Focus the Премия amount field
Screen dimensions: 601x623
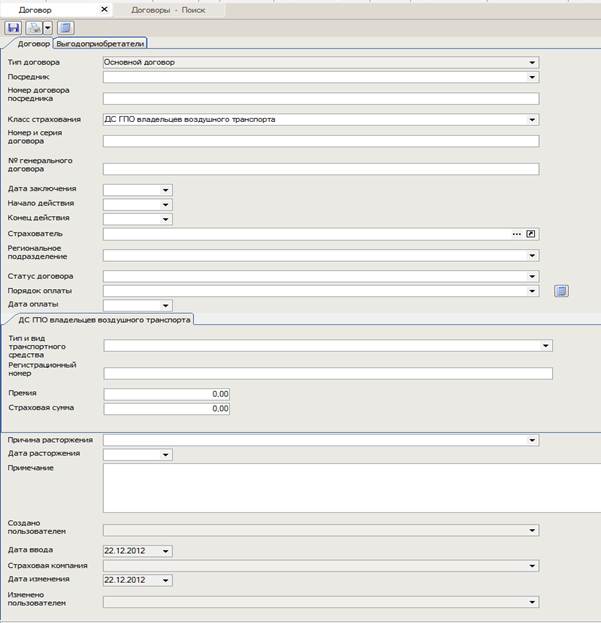point(167,394)
